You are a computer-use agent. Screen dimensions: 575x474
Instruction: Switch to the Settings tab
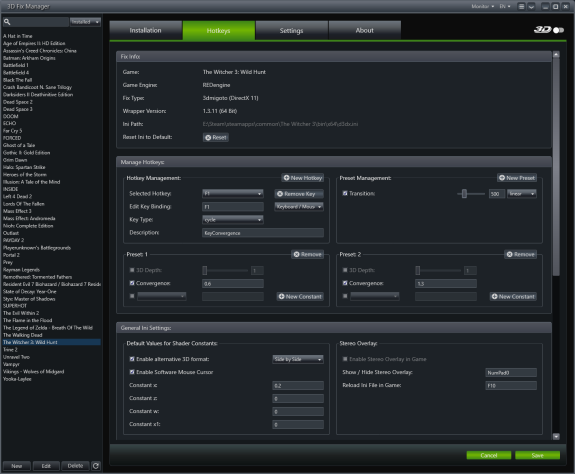[292, 30]
